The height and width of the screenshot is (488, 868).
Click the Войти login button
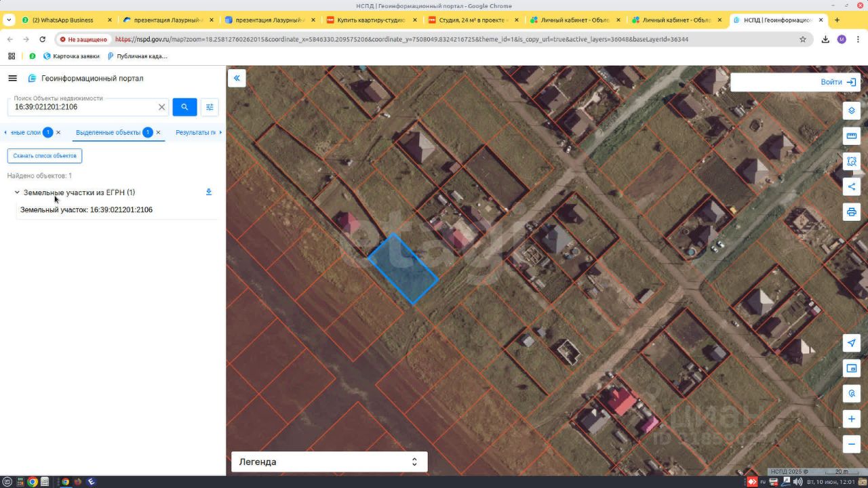pos(839,82)
